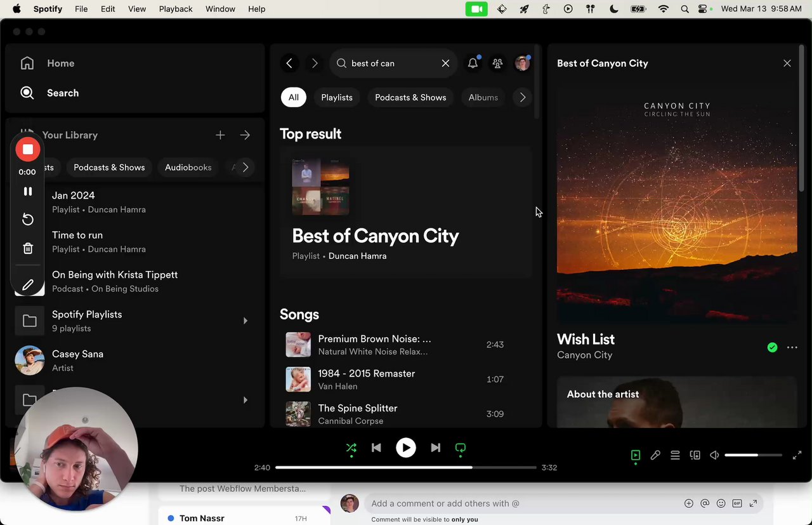The width and height of the screenshot is (812, 525).
Task: Open the Best of Canyon City top result
Action: coord(406,212)
